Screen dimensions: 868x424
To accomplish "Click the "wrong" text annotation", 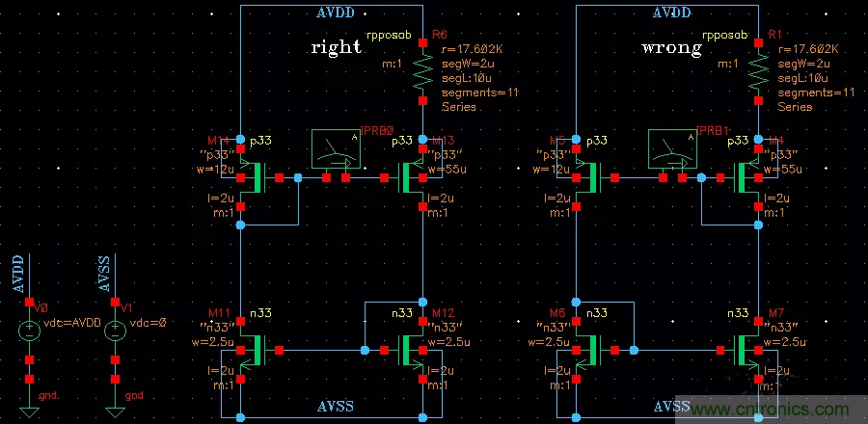I will (x=671, y=47).
